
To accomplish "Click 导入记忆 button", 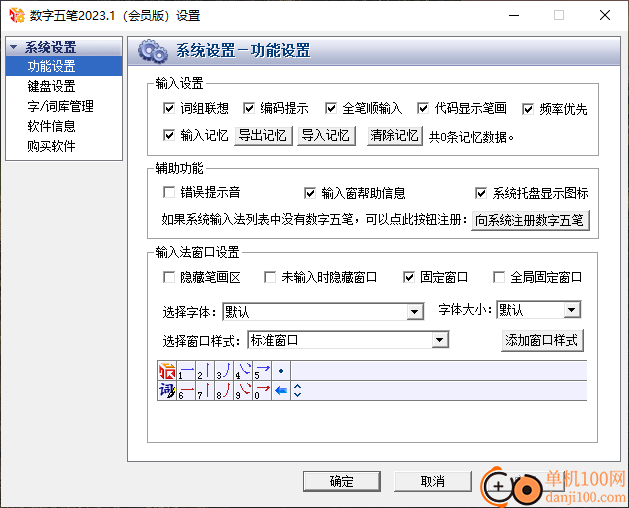I will [x=326, y=136].
